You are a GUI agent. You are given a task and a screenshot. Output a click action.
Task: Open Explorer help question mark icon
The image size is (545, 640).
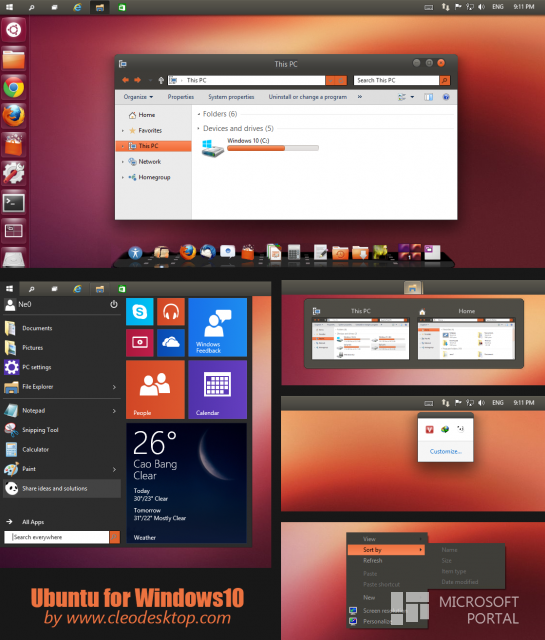click(x=446, y=97)
